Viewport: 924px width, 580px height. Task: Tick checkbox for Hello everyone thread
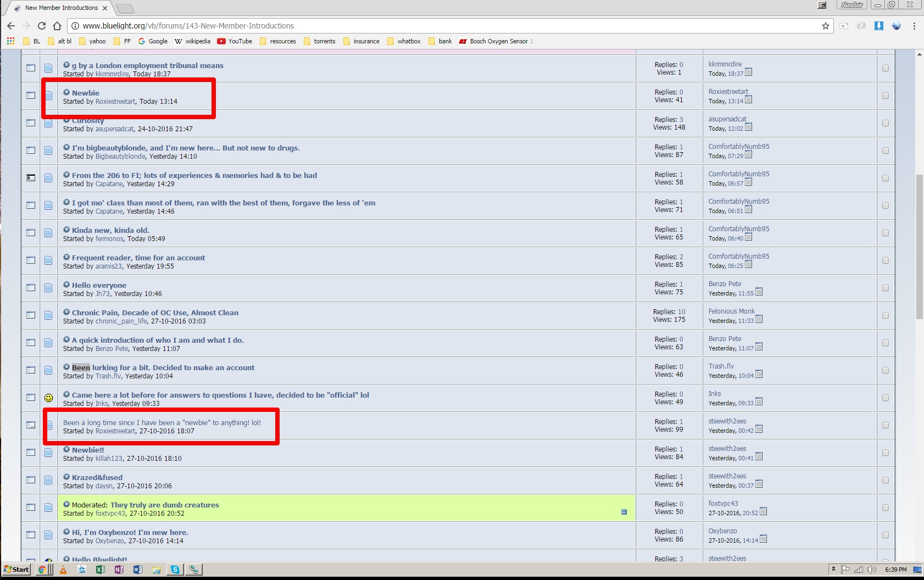click(x=885, y=288)
